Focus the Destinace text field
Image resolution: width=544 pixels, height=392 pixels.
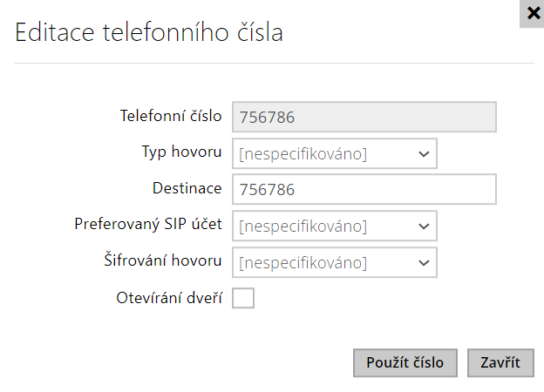pos(364,189)
